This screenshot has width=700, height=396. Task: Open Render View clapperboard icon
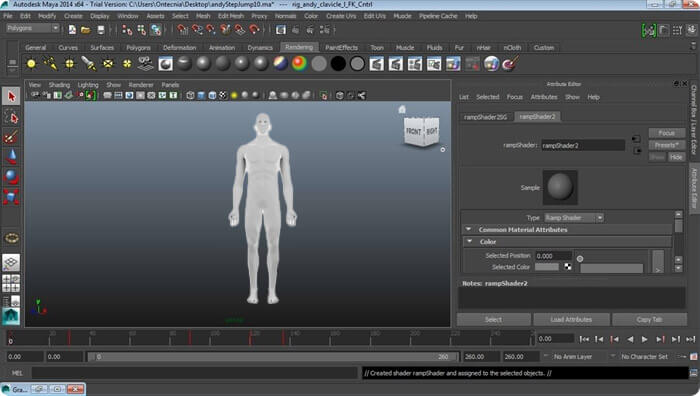(x=376, y=64)
